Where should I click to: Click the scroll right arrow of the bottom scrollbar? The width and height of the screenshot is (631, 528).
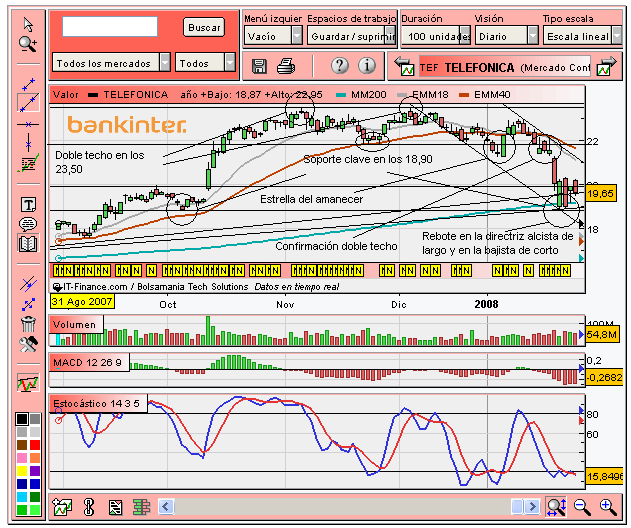coord(532,506)
